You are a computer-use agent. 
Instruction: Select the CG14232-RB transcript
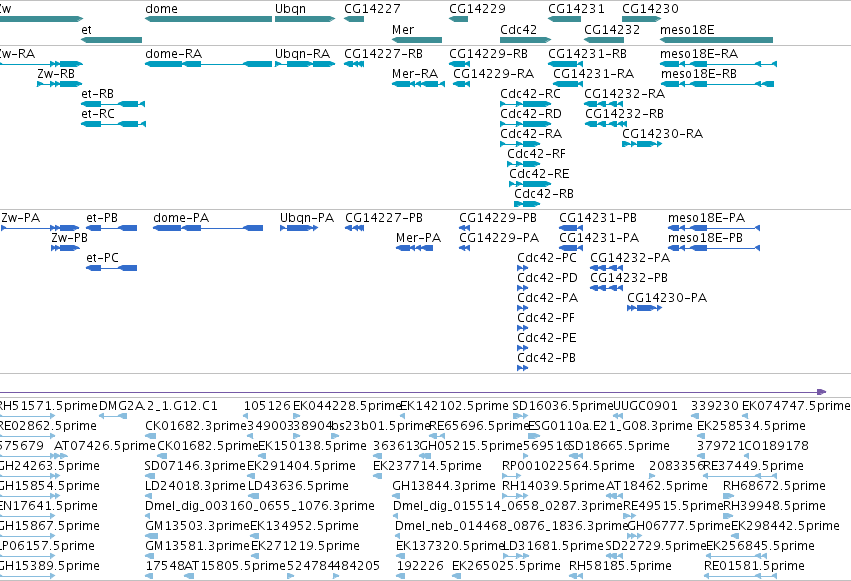point(606,124)
